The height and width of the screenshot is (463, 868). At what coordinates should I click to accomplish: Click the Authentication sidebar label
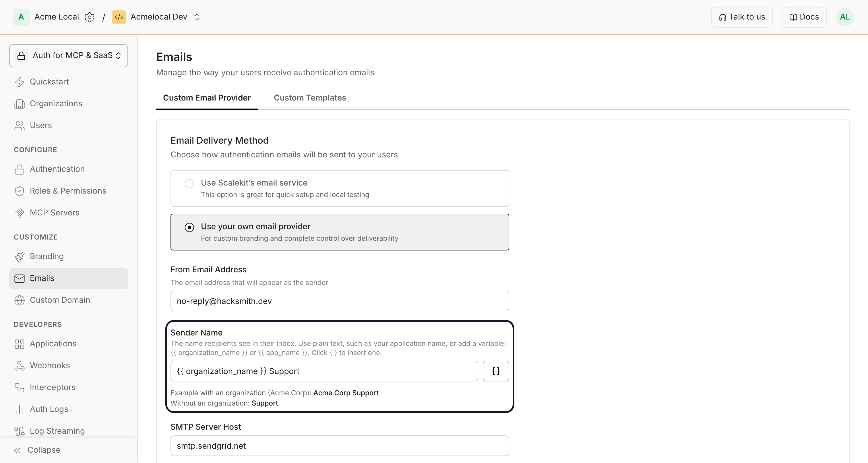click(x=57, y=169)
